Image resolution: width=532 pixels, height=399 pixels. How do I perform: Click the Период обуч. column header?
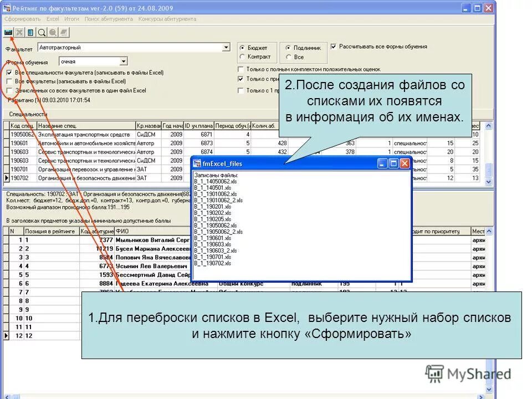coord(232,126)
